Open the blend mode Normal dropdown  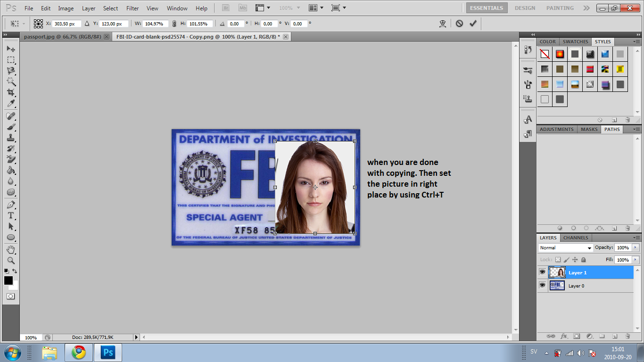[x=565, y=247]
